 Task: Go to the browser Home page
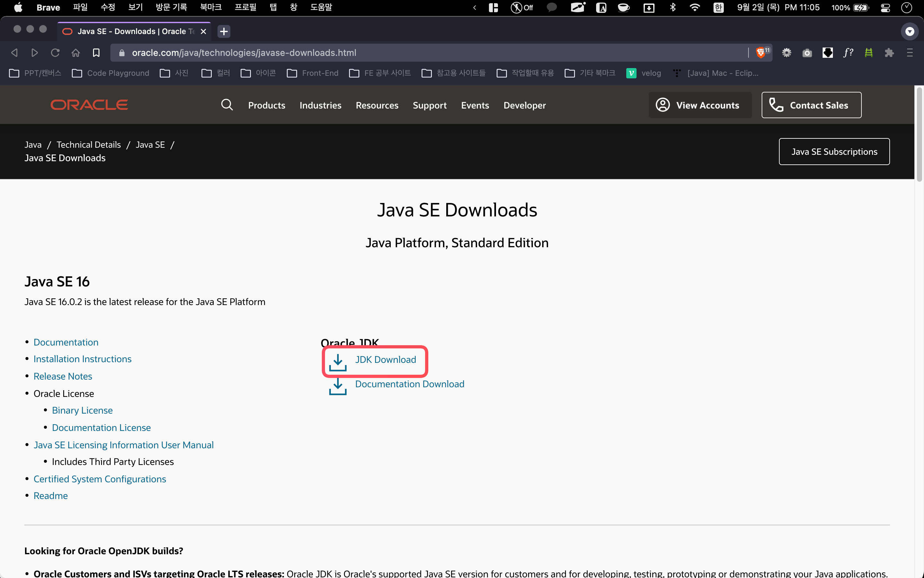pyautogui.click(x=76, y=53)
